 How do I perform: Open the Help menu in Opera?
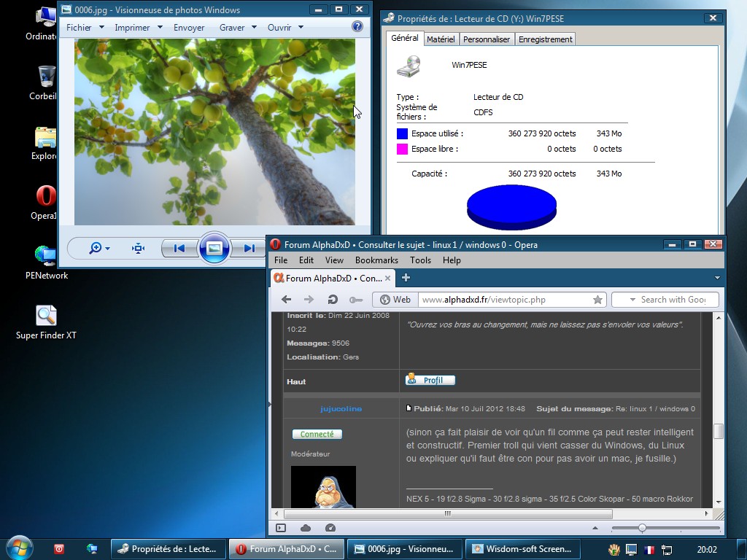[x=452, y=260]
